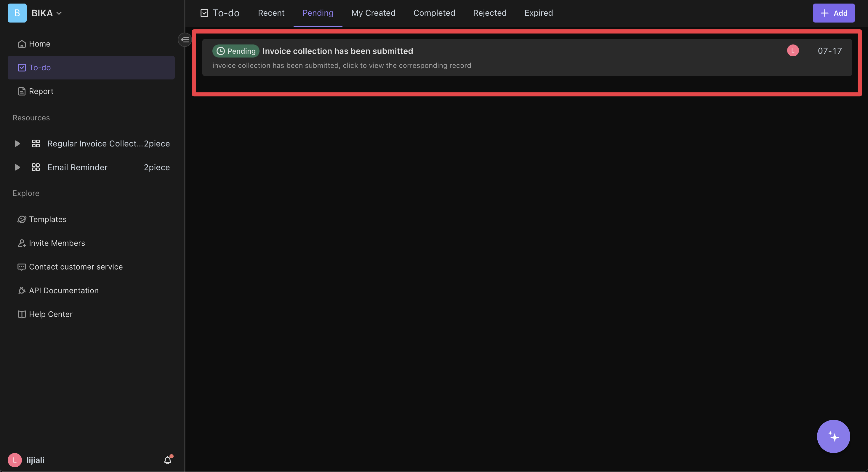Select the Rejected tab

point(490,13)
